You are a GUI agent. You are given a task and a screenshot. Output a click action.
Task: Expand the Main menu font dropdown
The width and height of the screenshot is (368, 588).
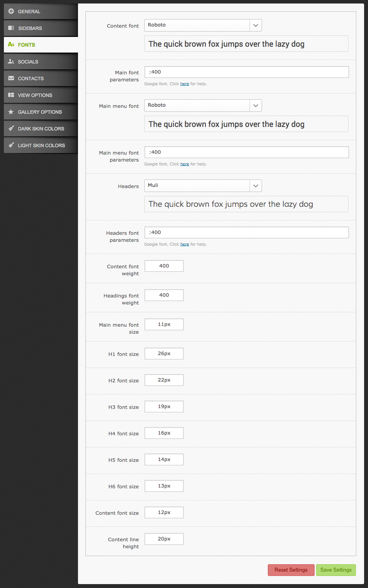coord(256,106)
